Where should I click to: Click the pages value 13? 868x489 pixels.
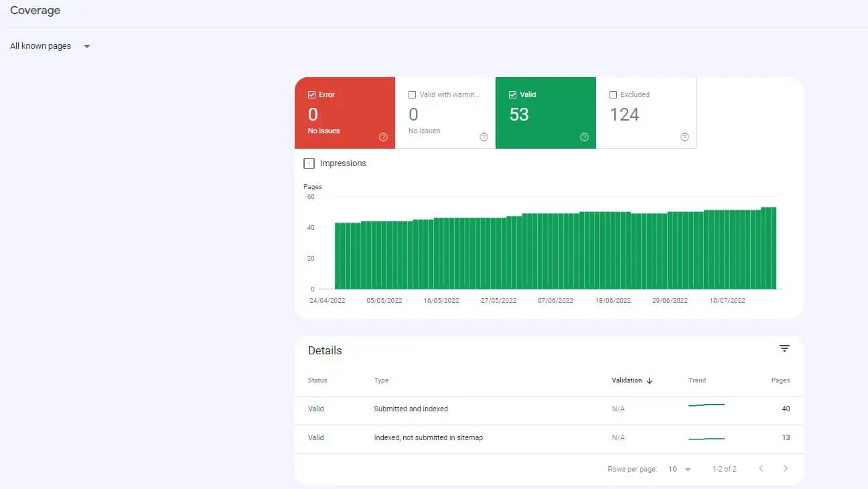click(x=786, y=438)
